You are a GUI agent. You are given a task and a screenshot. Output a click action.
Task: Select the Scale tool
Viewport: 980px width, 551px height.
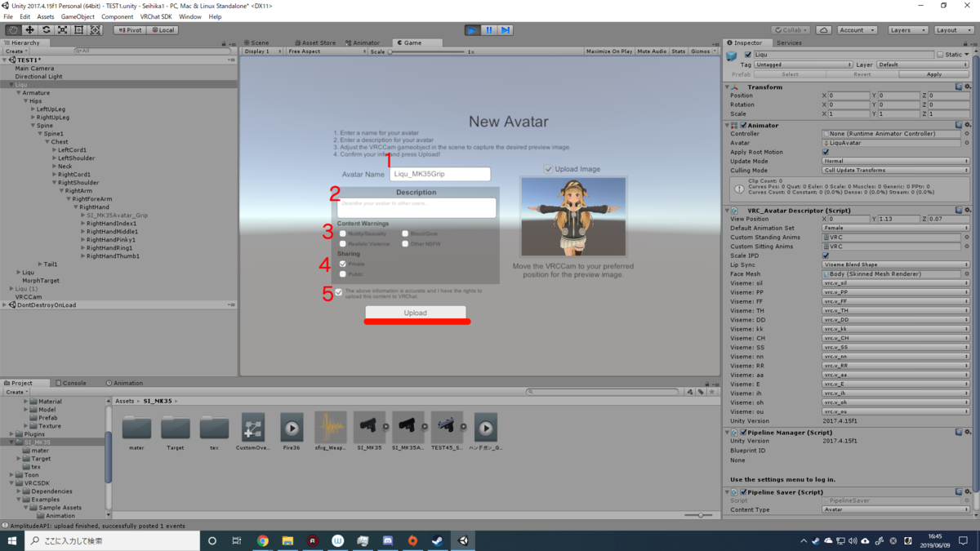tap(62, 30)
